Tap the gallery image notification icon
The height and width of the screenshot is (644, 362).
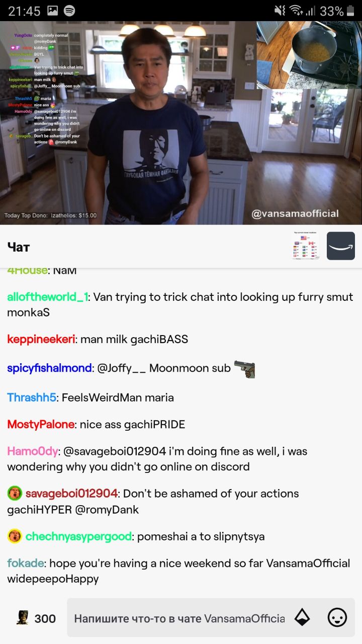coord(52,11)
